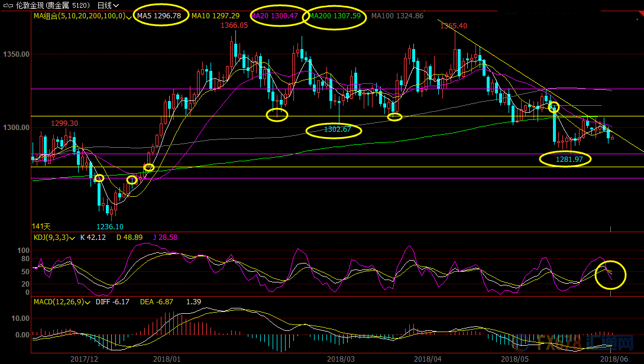Select the MA200 1307.59 readout
This screenshot has width=644, height=364.
[335, 16]
